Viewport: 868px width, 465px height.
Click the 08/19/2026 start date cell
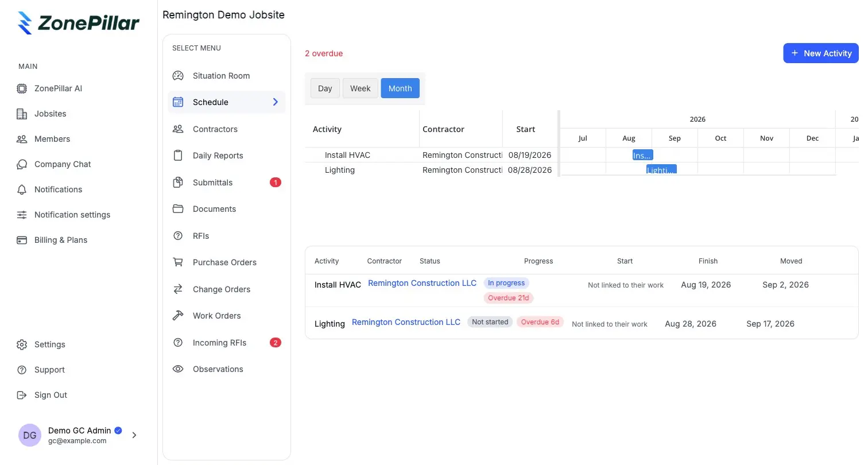(x=529, y=155)
